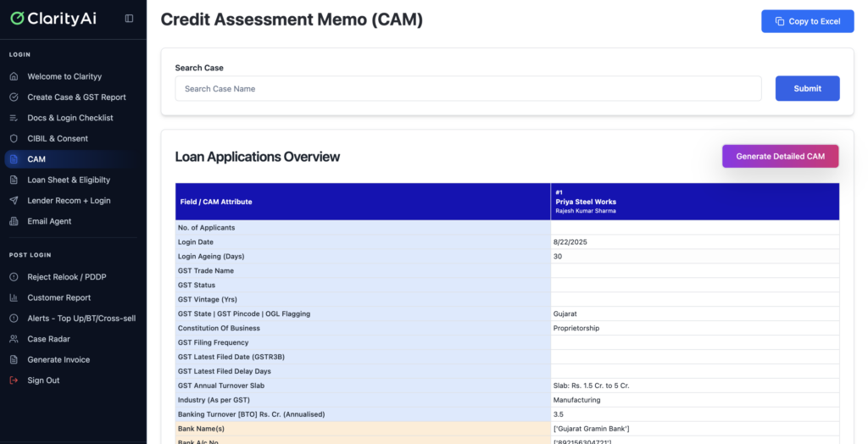Image resolution: width=868 pixels, height=444 pixels.
Task: Click the ClarityAi logo icon
Action: [x=16, y=19]
